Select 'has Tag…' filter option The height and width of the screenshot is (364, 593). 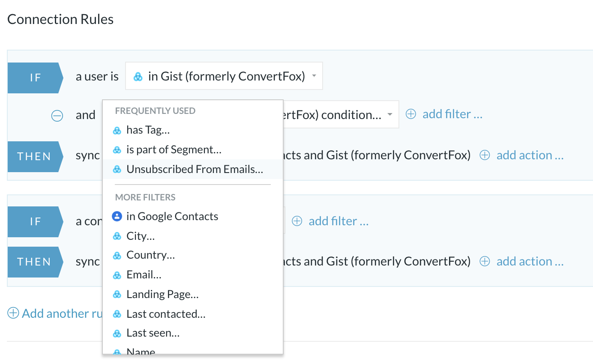click(192, 130)
